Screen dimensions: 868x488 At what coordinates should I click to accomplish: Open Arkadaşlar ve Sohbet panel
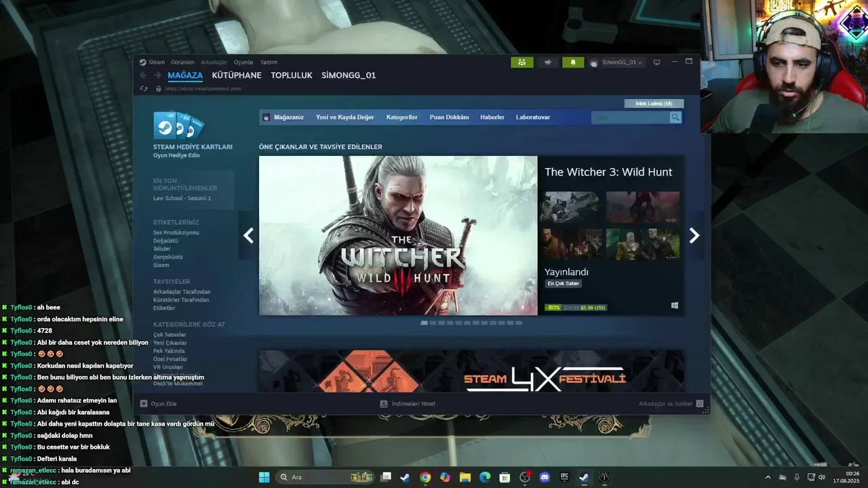coord(671,404)
